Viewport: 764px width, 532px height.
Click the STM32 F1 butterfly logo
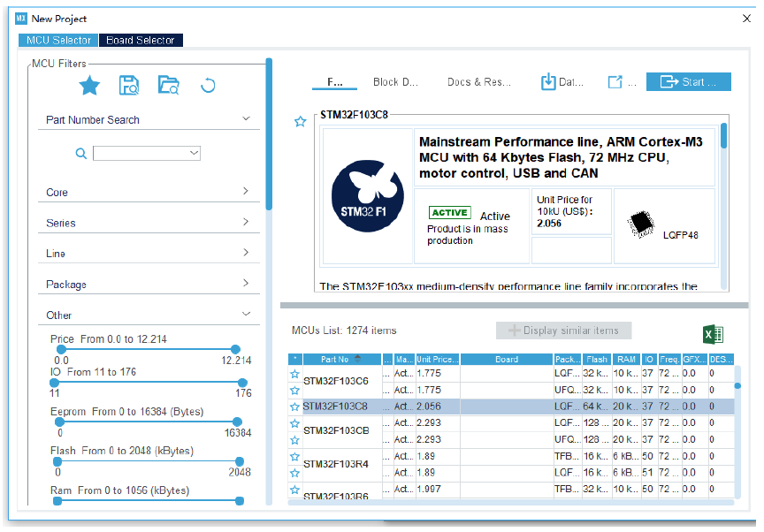tap(367, 195)
